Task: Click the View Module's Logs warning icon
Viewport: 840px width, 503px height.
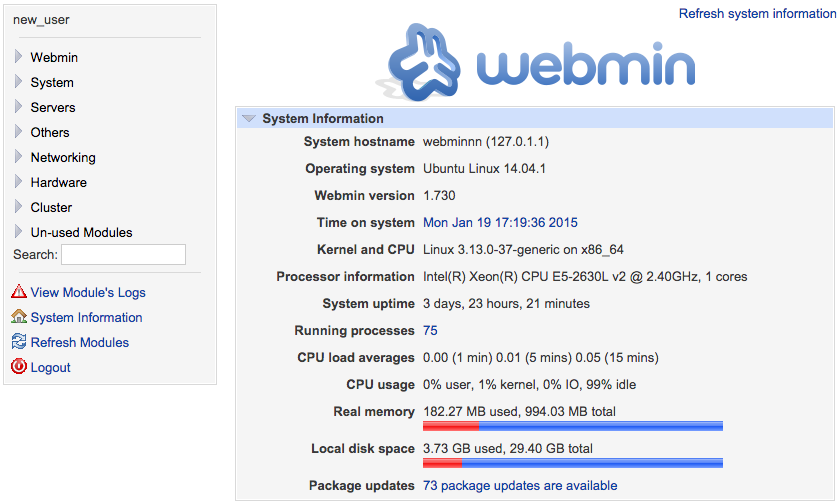Action: 19,292
